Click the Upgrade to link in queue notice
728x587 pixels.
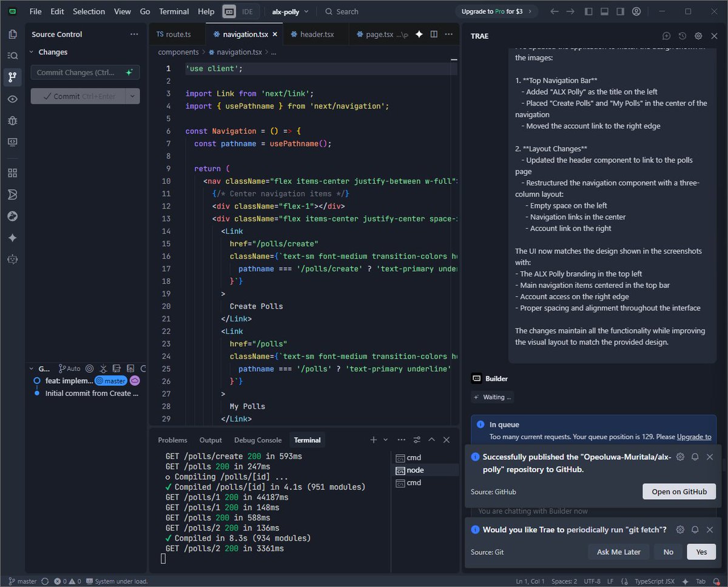(x=694, y=437)
